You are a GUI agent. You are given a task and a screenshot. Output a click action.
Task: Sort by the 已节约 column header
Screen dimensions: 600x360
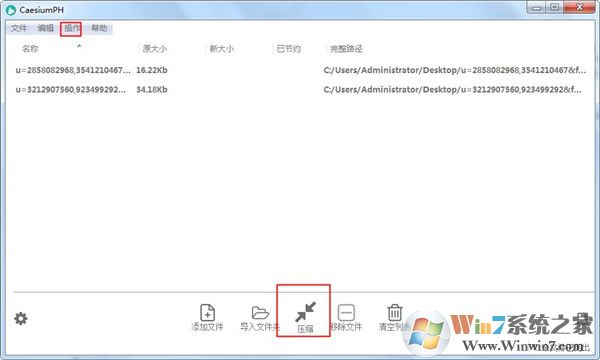289,49
